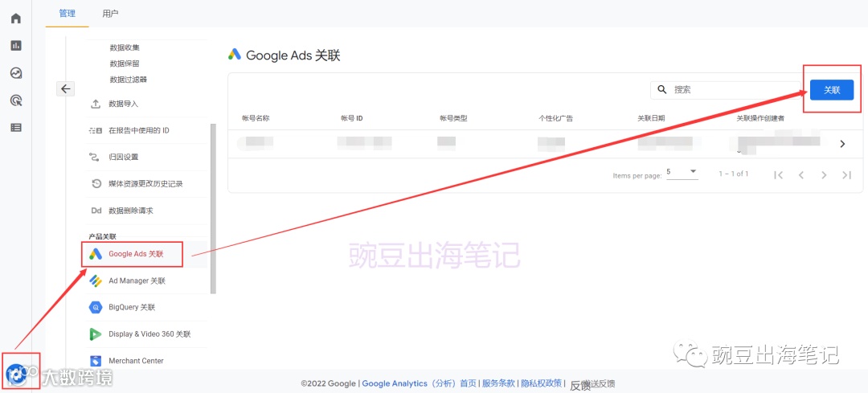Click the 归因设置 path icon
Image resolution: width=868 pixels, height=393 pixels.
click(95, 158)
